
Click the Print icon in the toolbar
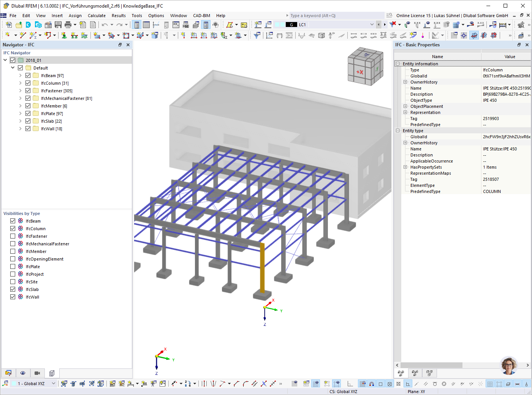point(68,25)
